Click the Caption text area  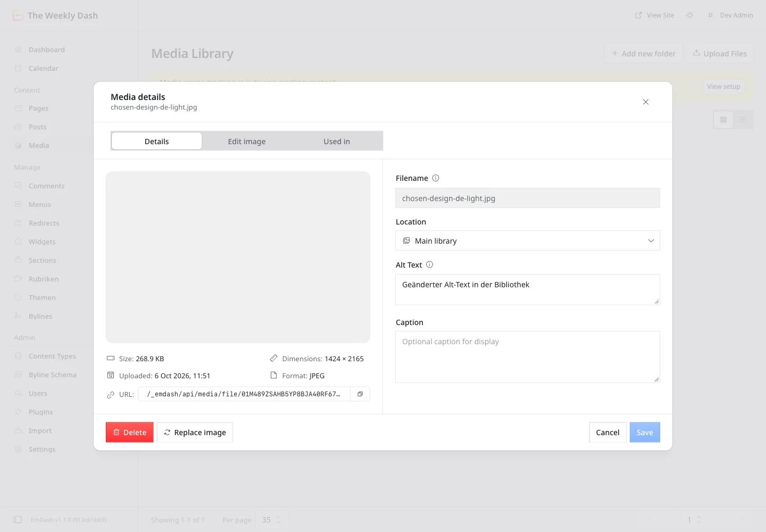(528, 357)
